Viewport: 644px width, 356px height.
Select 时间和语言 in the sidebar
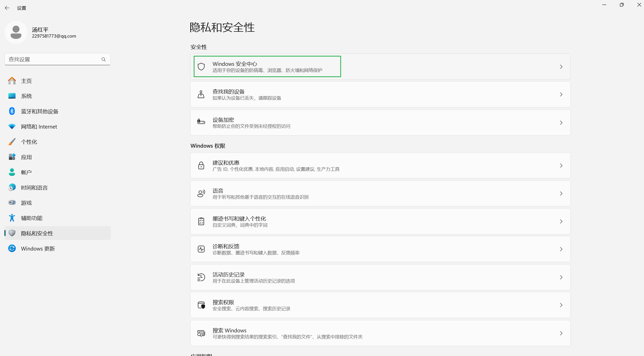pos(58,188)
